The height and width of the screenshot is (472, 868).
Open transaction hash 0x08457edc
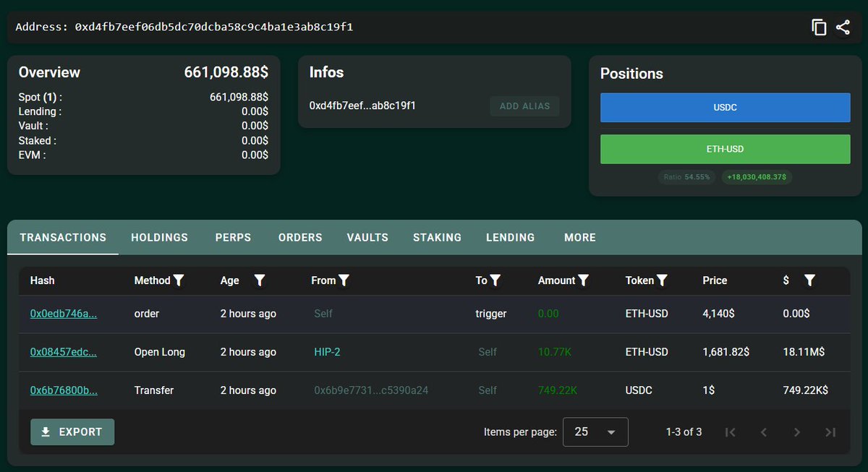point(63,352)
